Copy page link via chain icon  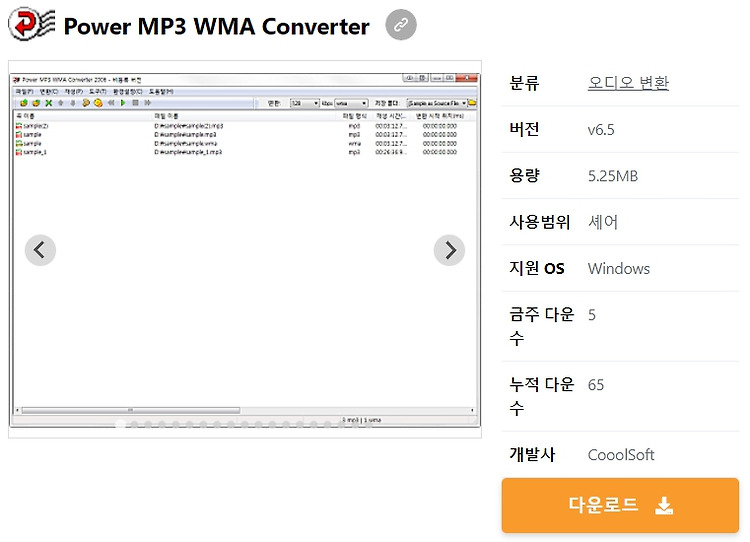pyautogui.click(x=401, y=24)
